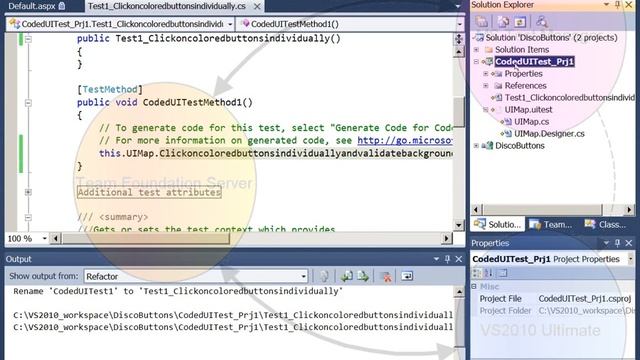Collapse CodedUITestMethod1 code block
Viewport: 640px width, 360px height.
(28, 103)
